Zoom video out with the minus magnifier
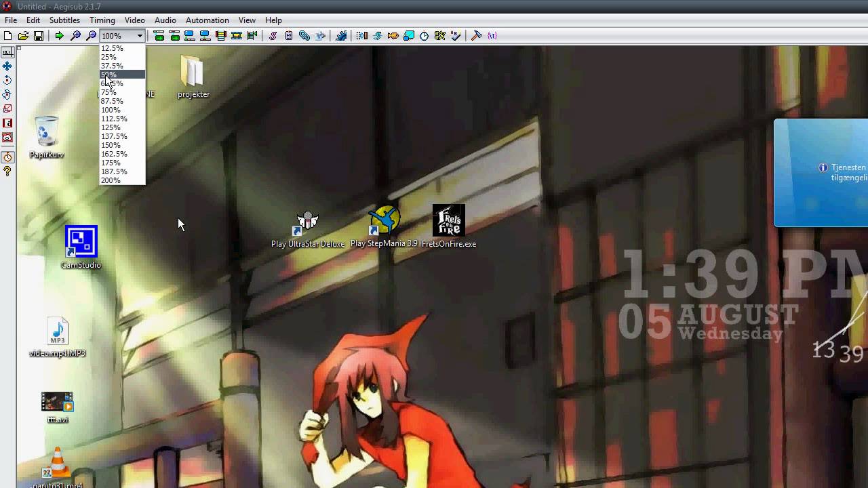 91,36
